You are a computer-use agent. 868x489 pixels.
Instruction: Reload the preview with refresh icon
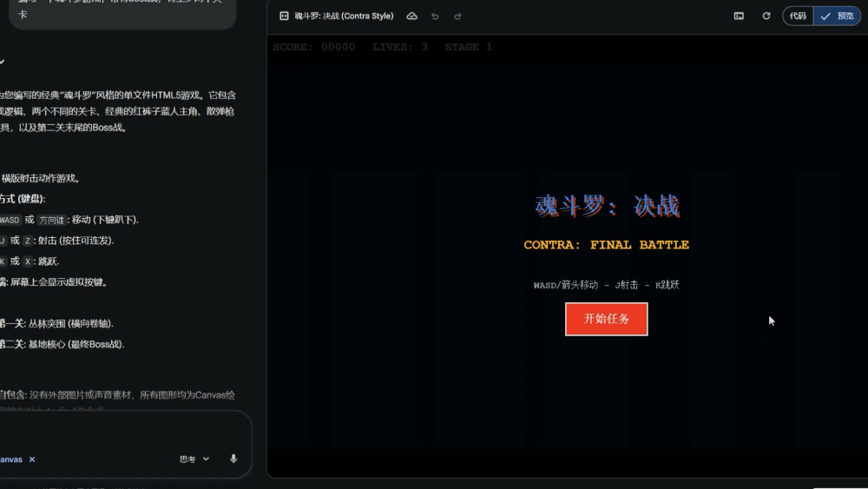coord(766,16)
